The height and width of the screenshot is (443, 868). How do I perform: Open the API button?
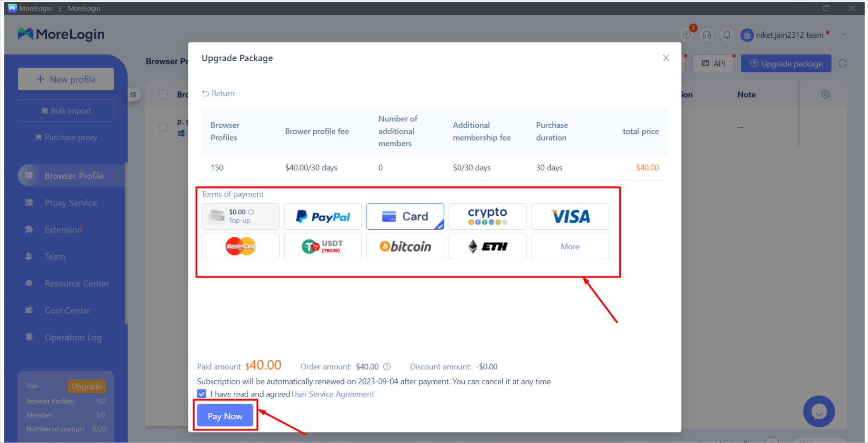[x=714, y=64]
